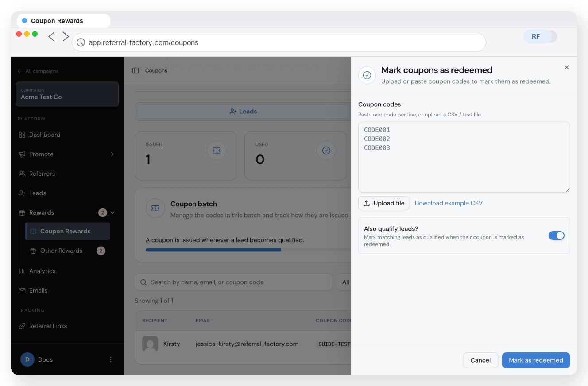Viewport: 588px width, 386px height.
Task: Toggle the sidebar panel icon beside Coupons
Action: pyautogui.click(x=135, y=70)
